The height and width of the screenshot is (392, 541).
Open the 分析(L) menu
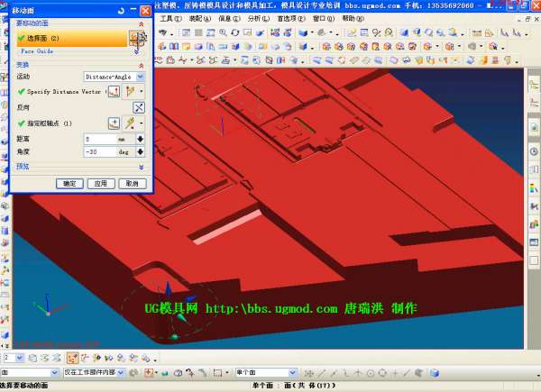click(256, 18)
